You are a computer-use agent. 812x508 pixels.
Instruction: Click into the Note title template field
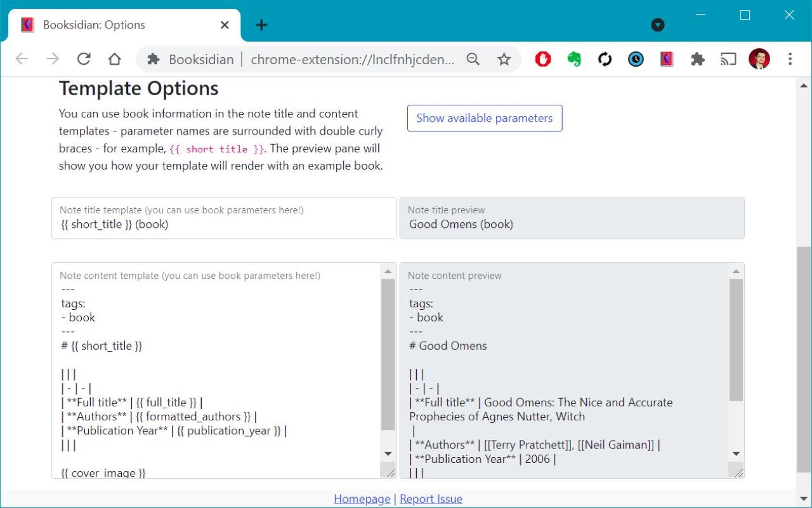tap(223, 224)
